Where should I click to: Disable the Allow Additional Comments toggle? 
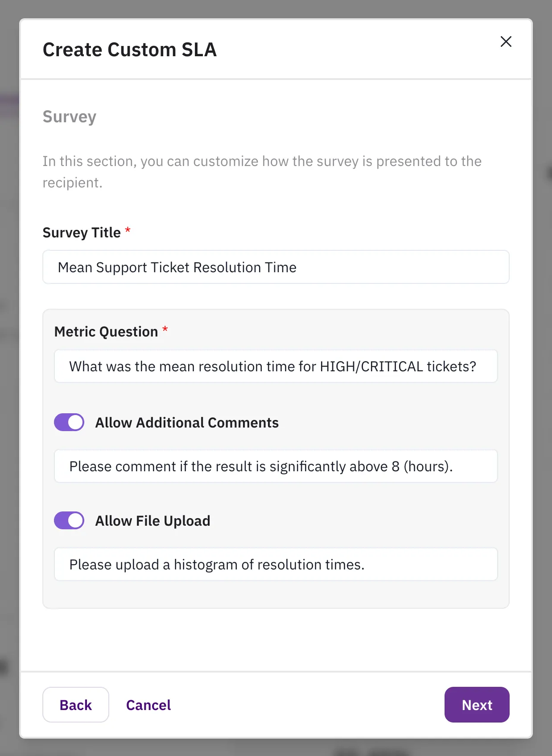(x=69, y=422)
